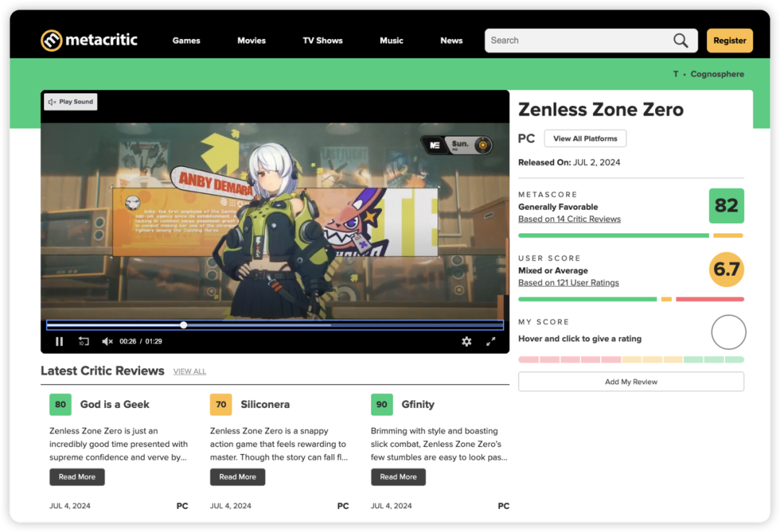The width and height of the screenshot is (780, 532).
Task: Open the News menu
Action: (451, 40)
